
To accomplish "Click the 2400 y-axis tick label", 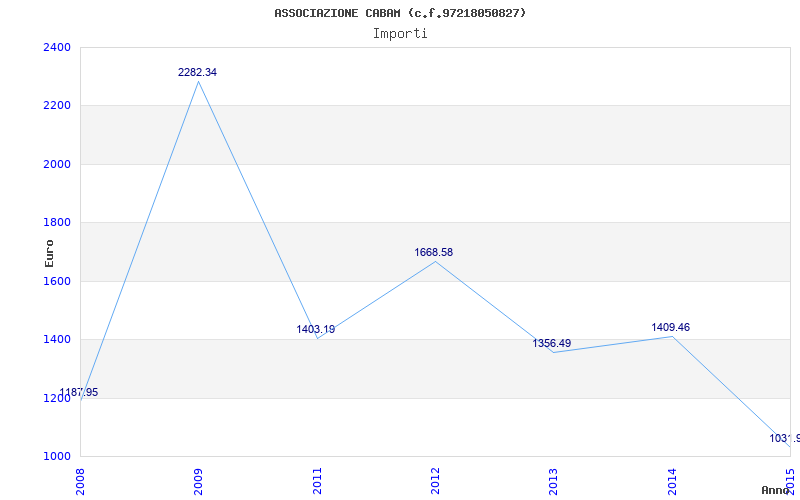I will coord(57,47).
